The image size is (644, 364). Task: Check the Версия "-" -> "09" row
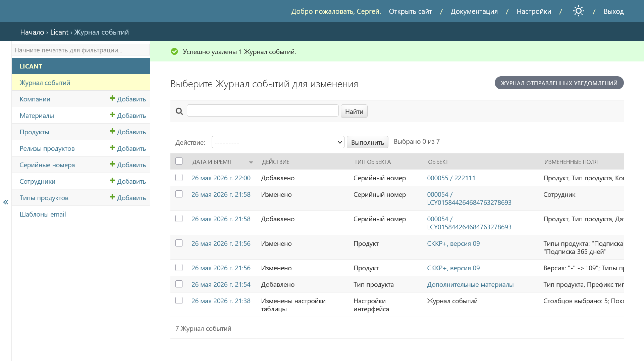[179, 268]
